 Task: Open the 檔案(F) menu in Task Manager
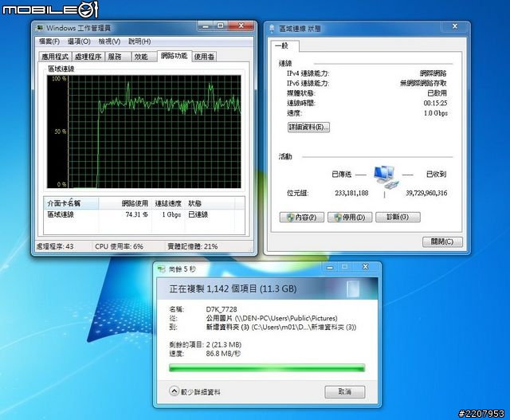[49, 41]
